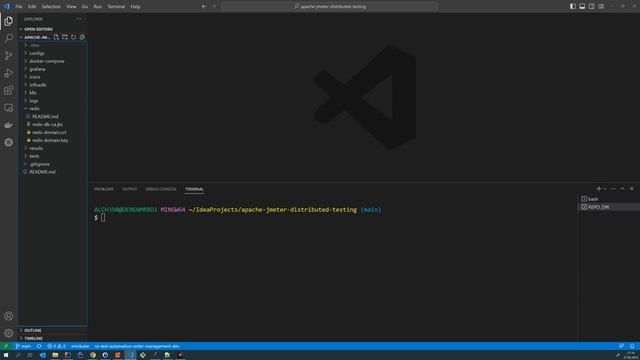Screen dimensions: 640x360
Task: Toggle the bottom panel layout
Action: click(582, 6)
